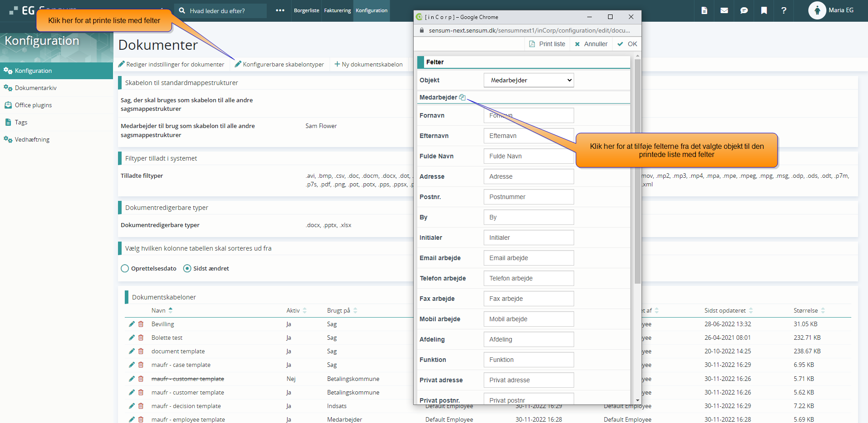Delete the Bolette test template
Image resolution: width=868 pixels, height=423 pixels.
141,337
